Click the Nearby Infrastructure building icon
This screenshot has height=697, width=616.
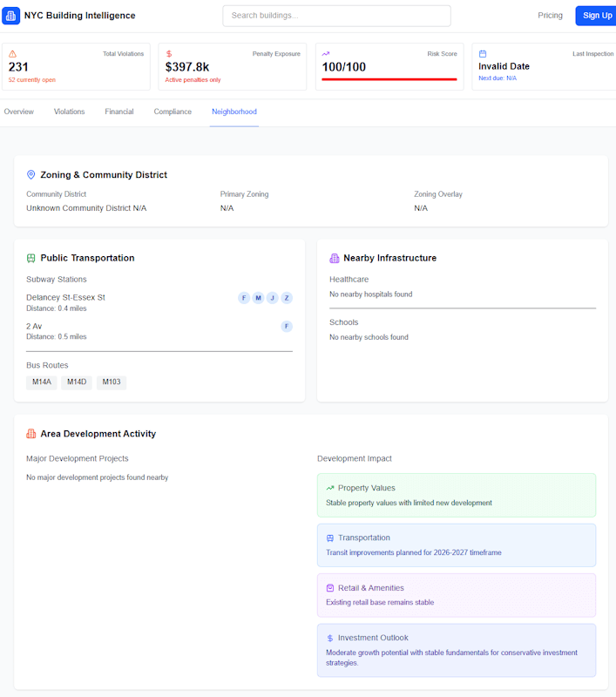click(335, 258)
